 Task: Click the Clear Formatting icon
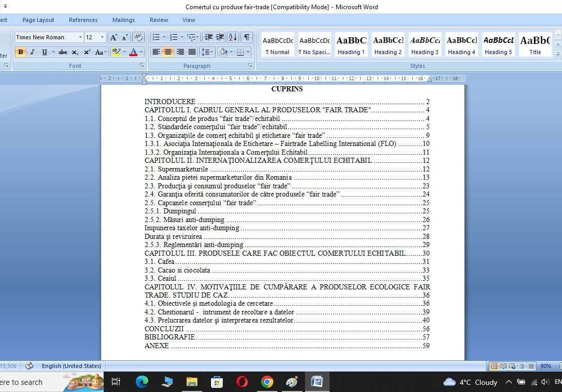[x=138, y=37]
